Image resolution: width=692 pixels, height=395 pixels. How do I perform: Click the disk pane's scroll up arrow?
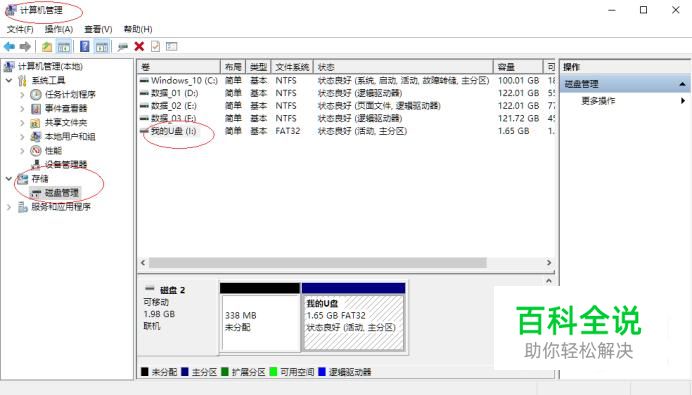549,281
